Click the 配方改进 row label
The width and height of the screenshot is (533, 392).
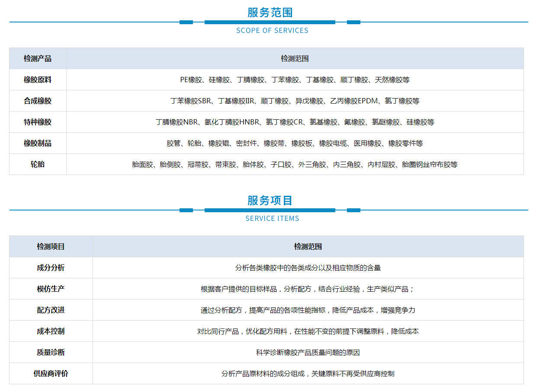click(x=51, y=310)
